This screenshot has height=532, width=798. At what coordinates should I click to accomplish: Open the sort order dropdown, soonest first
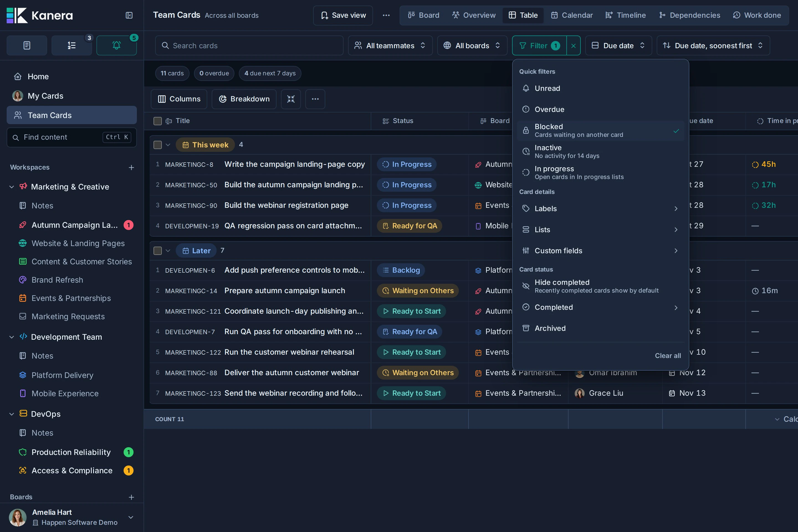tap(713, 45)
